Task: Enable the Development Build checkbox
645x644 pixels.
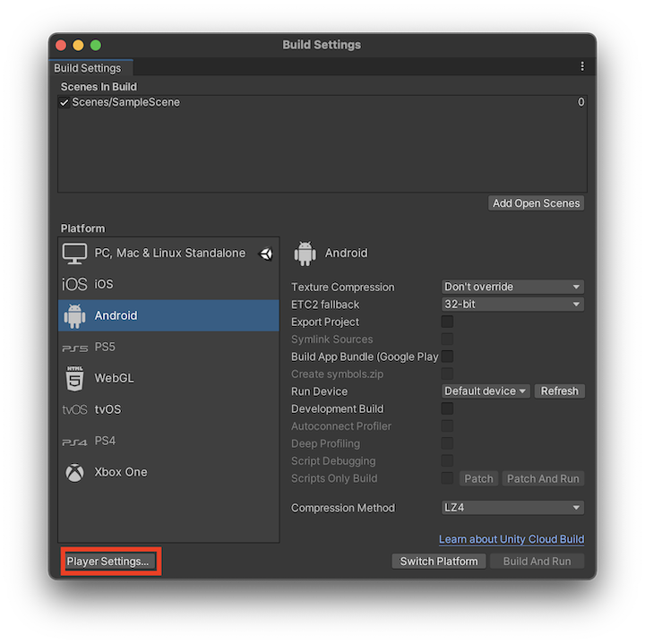Action: point(447,408)
